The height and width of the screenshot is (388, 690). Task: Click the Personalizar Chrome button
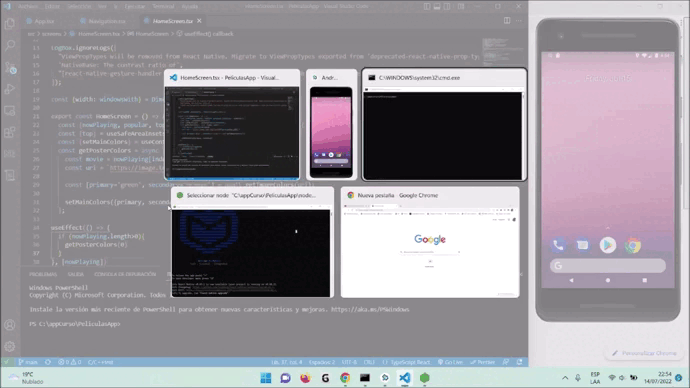point(644,353)
